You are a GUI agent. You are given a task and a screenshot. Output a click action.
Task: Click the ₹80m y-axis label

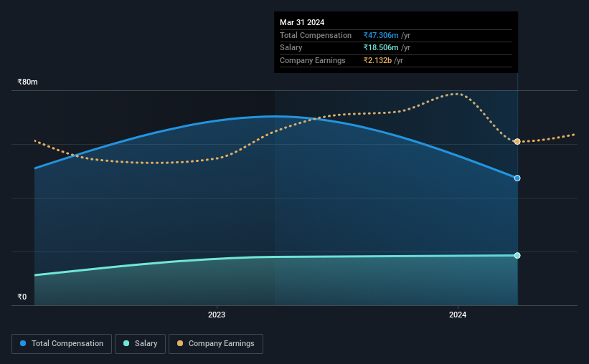(27, 82)
